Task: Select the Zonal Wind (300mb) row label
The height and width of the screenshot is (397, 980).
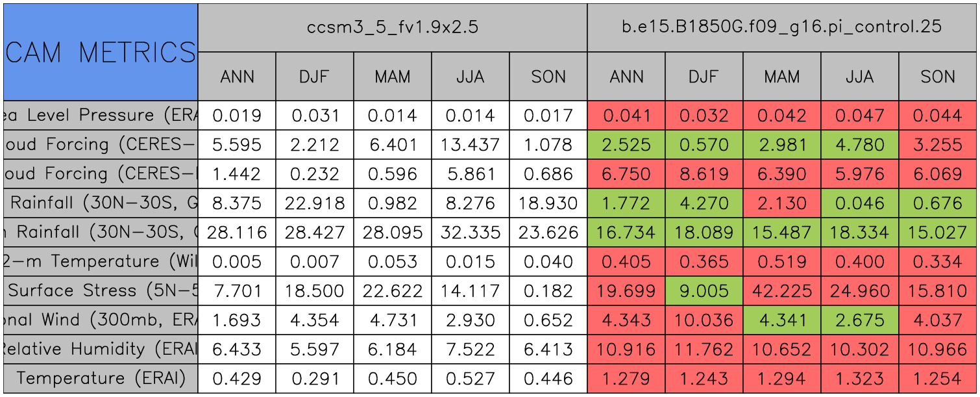Action: pos(101,320)
